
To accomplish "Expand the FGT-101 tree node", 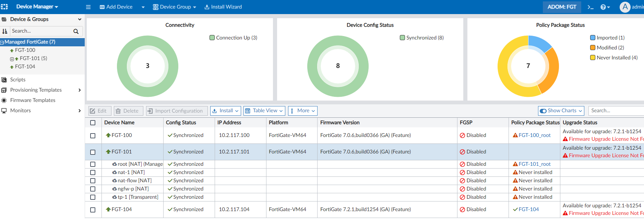I will click(12, 59).
